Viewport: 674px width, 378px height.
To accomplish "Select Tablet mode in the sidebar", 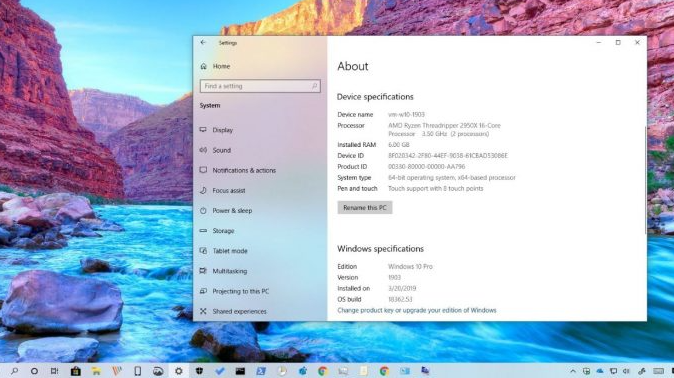I will pos(230,251).
